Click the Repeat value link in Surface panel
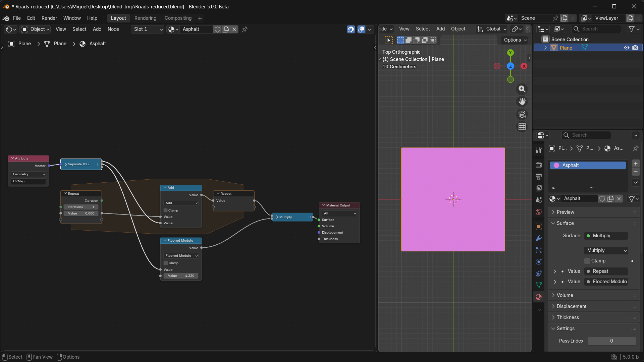Viewport: 644px width, 362px height. [606, 271]
